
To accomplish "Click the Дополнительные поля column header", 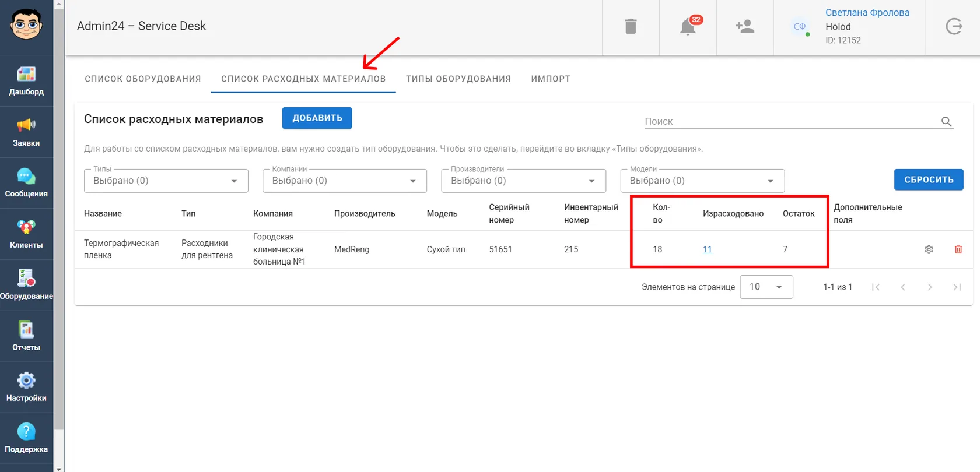I will point(868,213).
